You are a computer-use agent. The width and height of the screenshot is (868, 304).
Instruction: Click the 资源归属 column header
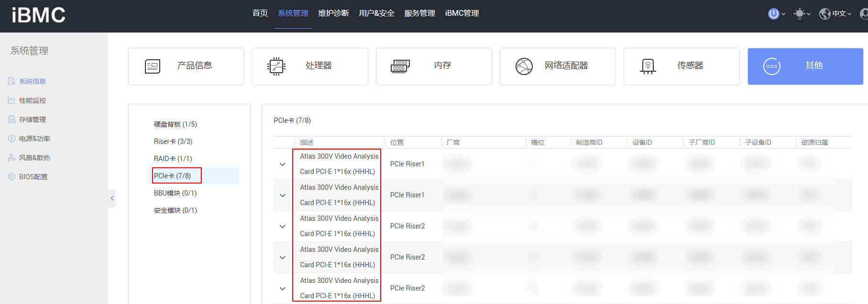tap(814, 142)
